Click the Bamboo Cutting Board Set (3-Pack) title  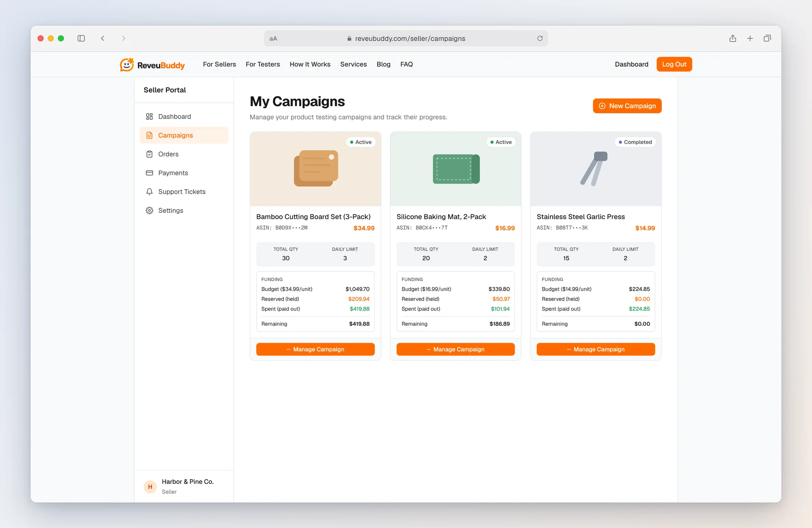pyautogui.click(x=313, y=216)
